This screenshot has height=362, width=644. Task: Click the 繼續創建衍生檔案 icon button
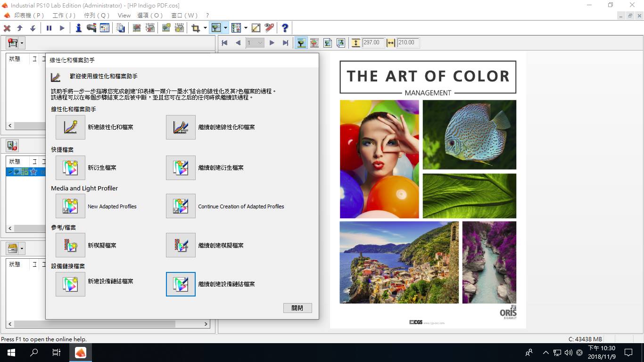181,168
